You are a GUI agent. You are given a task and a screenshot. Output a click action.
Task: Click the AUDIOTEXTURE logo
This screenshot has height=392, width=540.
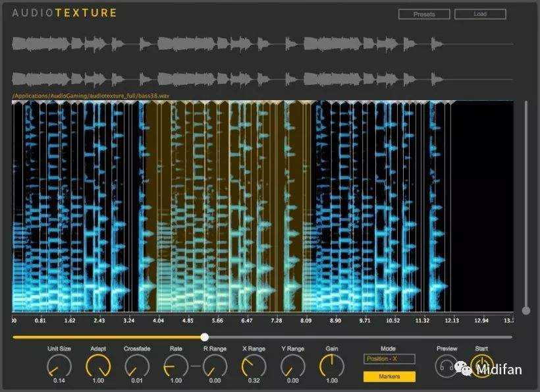tap(65, 13)
